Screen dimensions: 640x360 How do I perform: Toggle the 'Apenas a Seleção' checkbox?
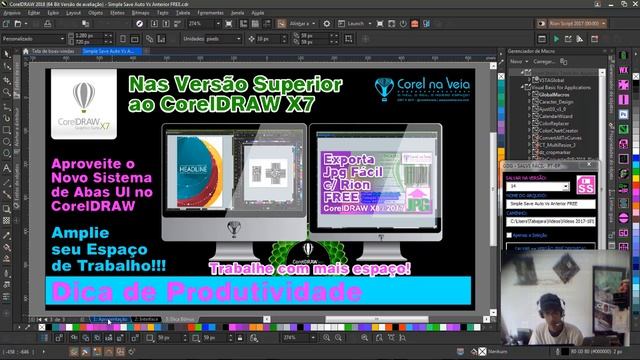(x=509, y=235)
